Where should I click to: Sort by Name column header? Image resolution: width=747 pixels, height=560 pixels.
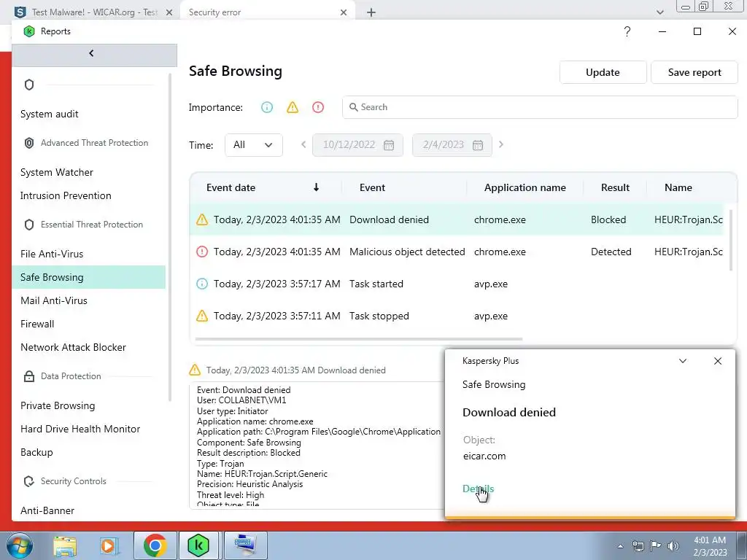pos(678,187)
